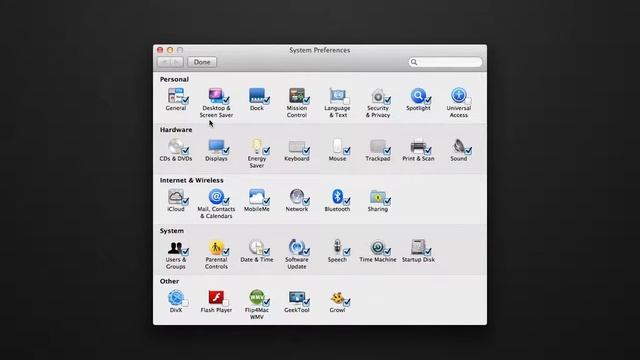640x360 pixels.
Task: Click the System Preferences window title
Action: (x=320, y=50)
